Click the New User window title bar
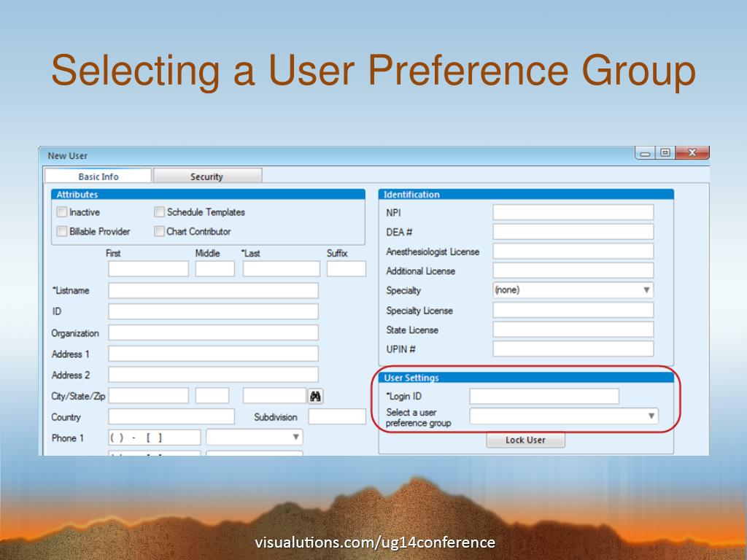The height and width of the screenshot is (560, 747). click(x=336, y=156)
